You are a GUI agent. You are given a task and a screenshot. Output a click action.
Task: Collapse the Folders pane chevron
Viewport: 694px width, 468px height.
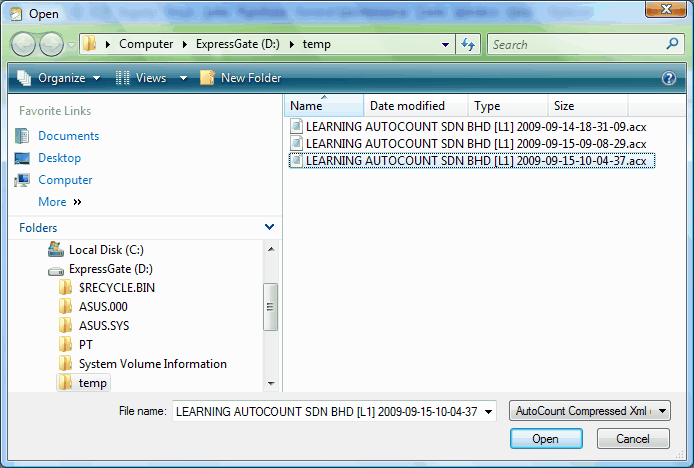(x=269, y=227)
